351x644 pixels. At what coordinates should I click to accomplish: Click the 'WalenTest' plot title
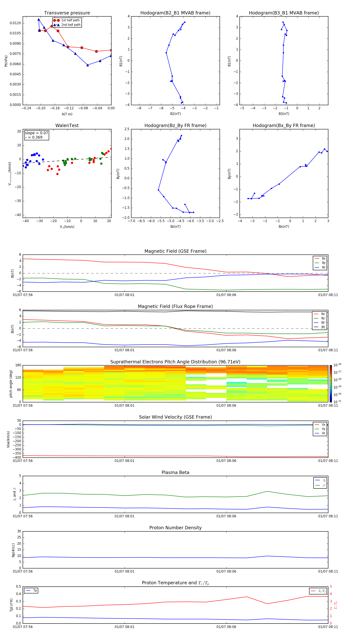coord(67,125)
